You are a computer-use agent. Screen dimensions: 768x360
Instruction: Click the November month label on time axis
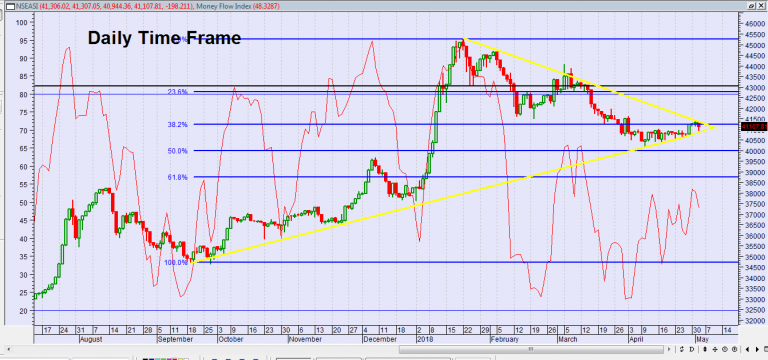(306, 339)
